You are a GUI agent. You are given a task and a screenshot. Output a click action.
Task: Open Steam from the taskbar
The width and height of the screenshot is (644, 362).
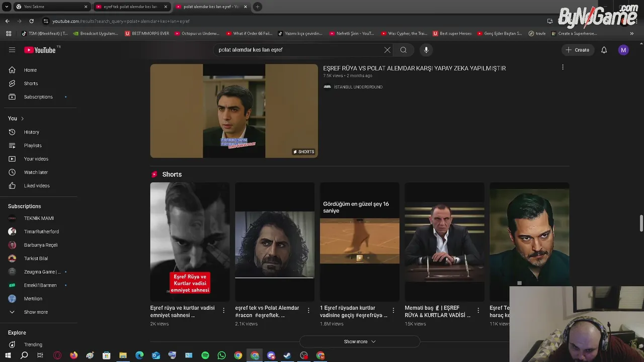[287, 355]
